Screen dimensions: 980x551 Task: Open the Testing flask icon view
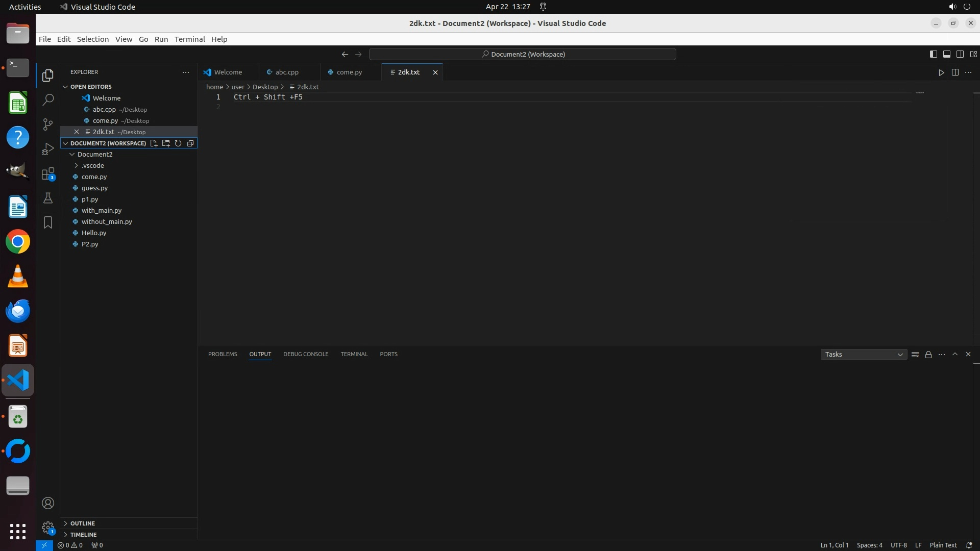[48, 198]
